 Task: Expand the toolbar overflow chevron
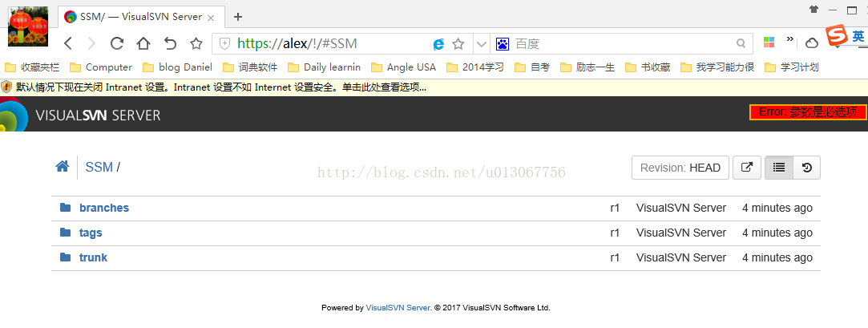(x=790, y=38)
